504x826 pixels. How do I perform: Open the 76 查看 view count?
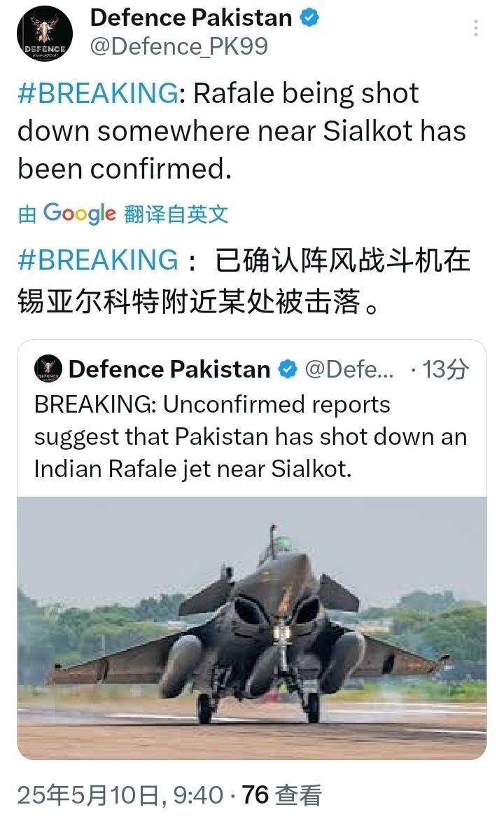tap(281, 795)
